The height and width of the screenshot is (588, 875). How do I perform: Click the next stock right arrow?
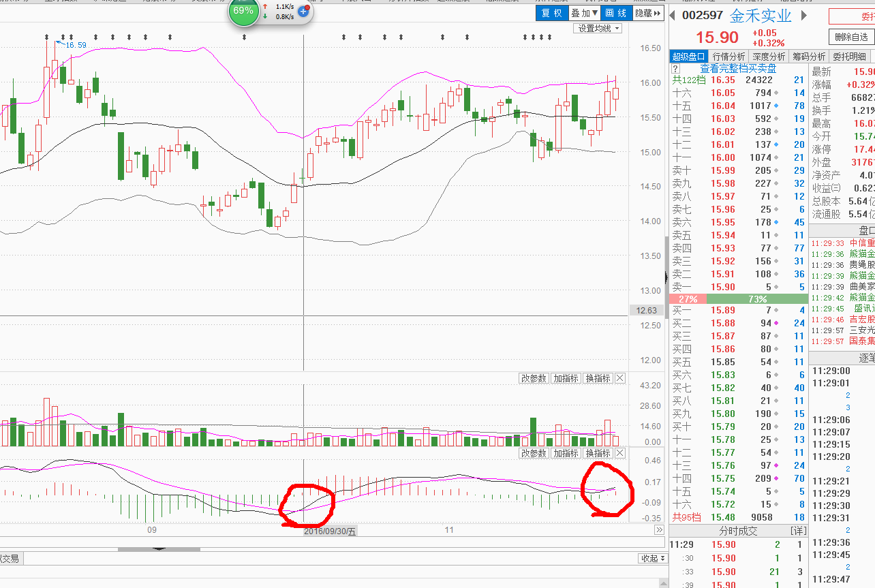pos(804,16)
